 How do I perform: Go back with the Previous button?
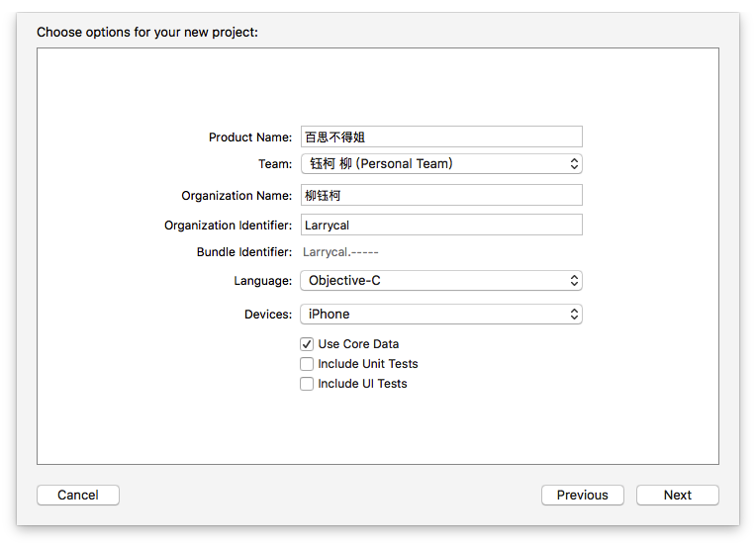pyautogui.click(x=582, y=495)
